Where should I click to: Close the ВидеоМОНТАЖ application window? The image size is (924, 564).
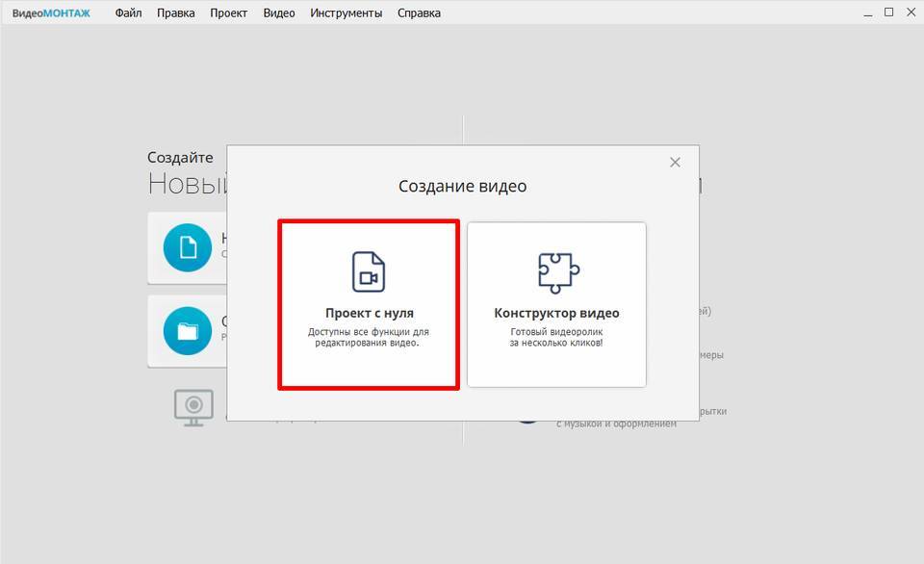click(911, 13)
